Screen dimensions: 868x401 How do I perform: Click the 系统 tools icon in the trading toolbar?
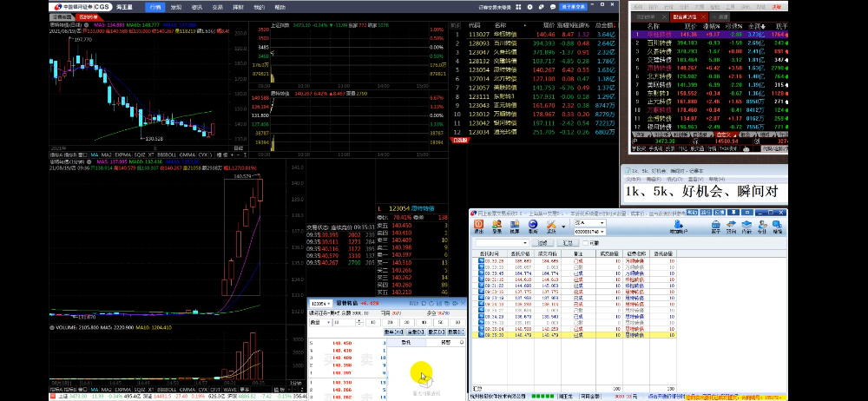551,227
